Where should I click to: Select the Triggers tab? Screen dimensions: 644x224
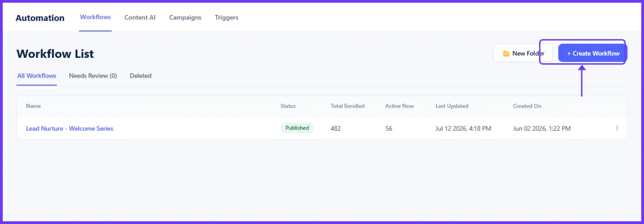(x=226, y=17)
